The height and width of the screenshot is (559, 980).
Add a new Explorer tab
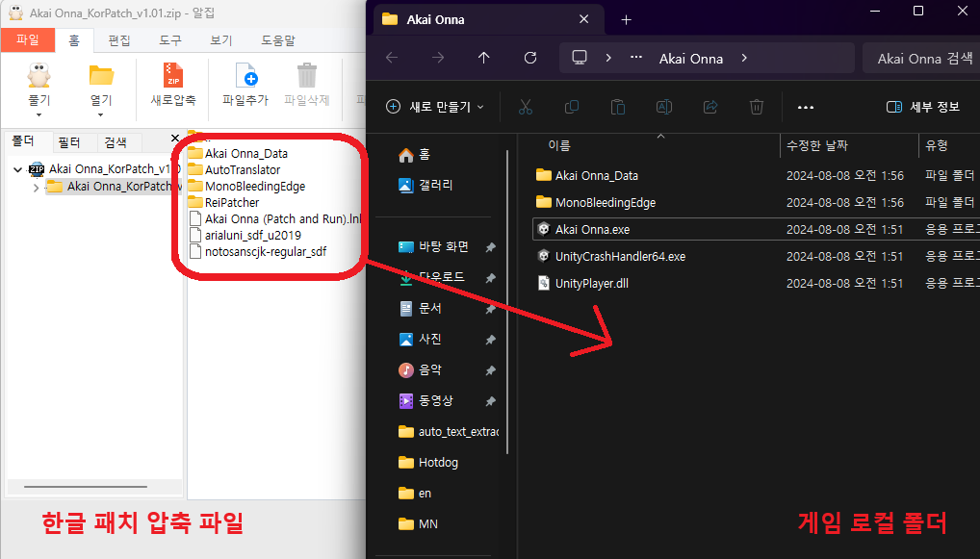tap(627, 20)
